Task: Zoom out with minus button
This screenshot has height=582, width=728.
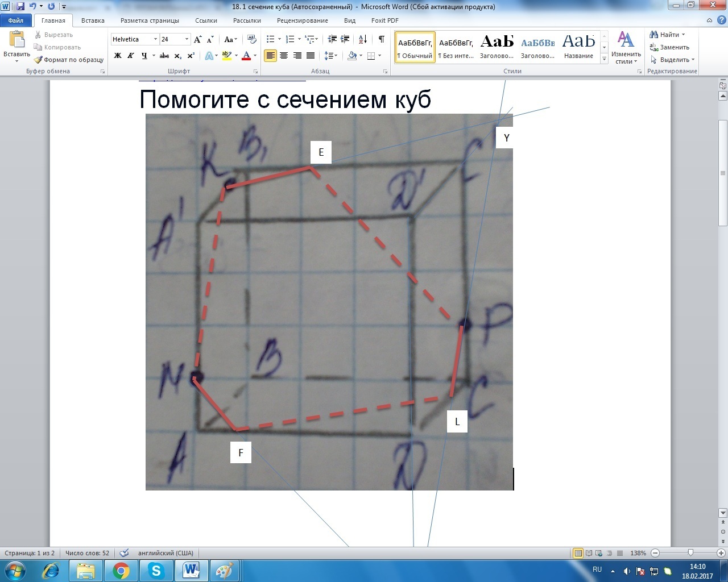Action: [x=655, y=553]
